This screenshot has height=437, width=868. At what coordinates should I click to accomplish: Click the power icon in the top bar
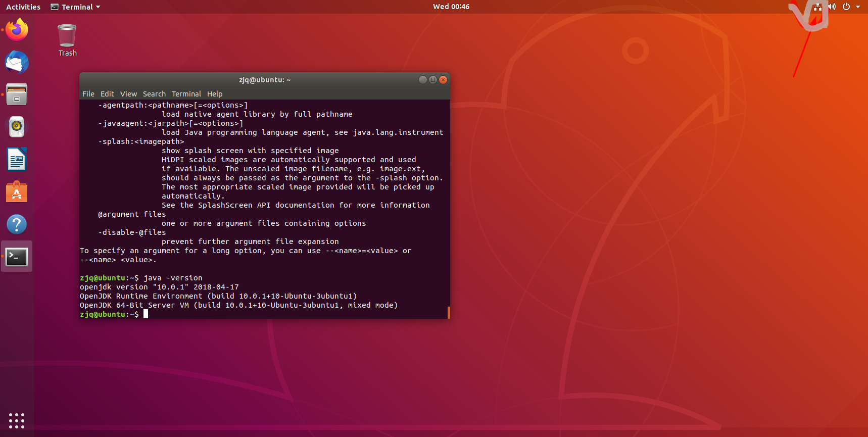click(x=846, y=7)
